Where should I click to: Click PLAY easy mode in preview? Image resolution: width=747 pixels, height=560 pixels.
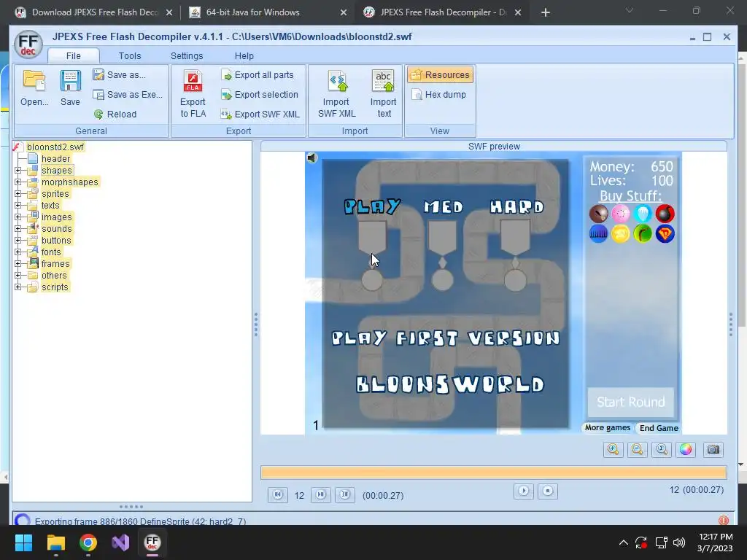[x=372, y=206]
